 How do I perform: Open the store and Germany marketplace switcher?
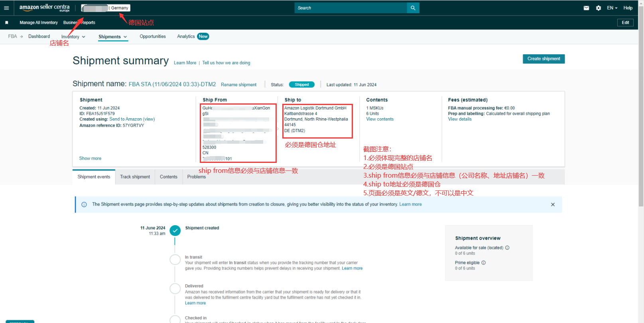[106, 8]
